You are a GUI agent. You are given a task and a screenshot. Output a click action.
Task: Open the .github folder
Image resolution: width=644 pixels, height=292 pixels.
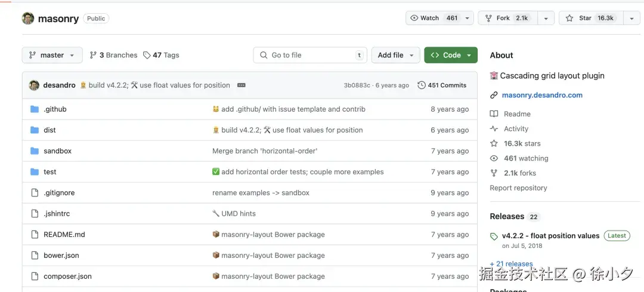click(55, 109)
